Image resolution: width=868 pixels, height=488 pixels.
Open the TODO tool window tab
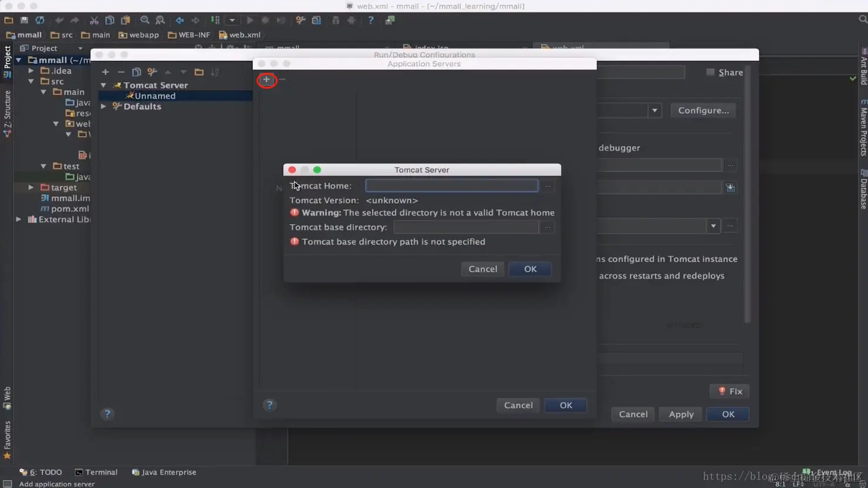(41, 472)
